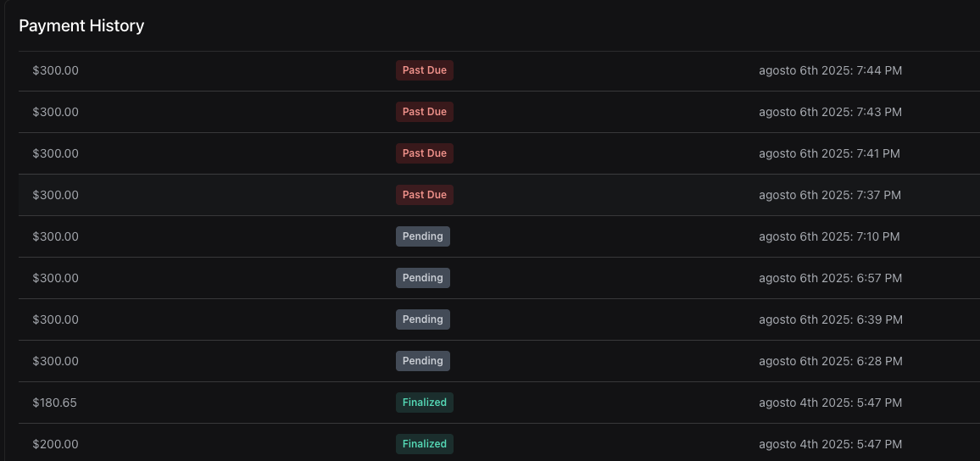
Task: Select the $200.00 payment amount
Action: pyautogui.click(x=55, y=444)
